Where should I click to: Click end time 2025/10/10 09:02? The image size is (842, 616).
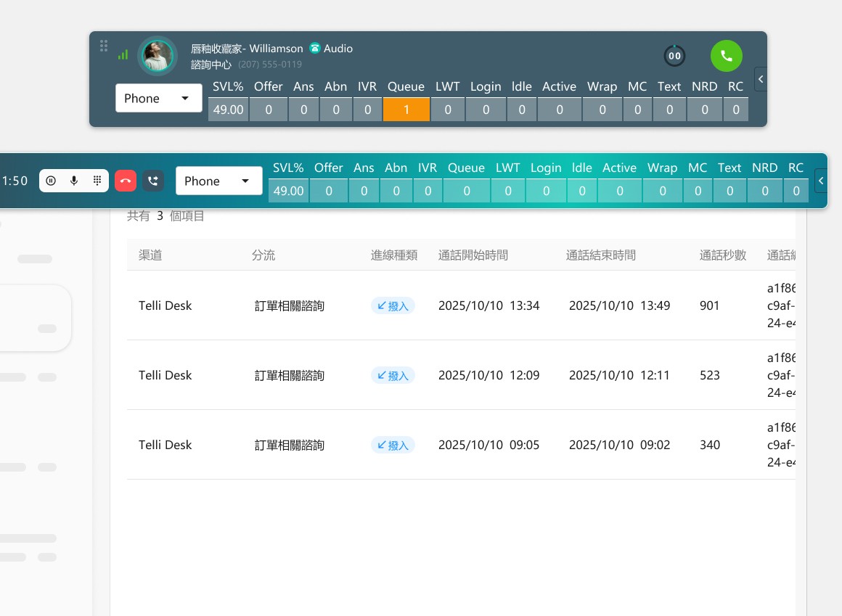coord(620,445)
